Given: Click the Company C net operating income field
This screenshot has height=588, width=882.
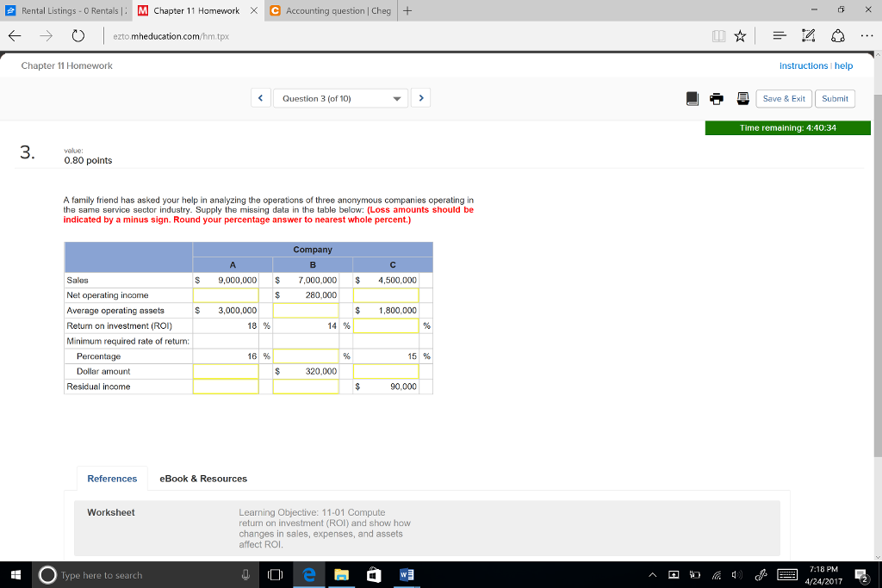Looking at the screenshot, I should [x=386, y=295].
